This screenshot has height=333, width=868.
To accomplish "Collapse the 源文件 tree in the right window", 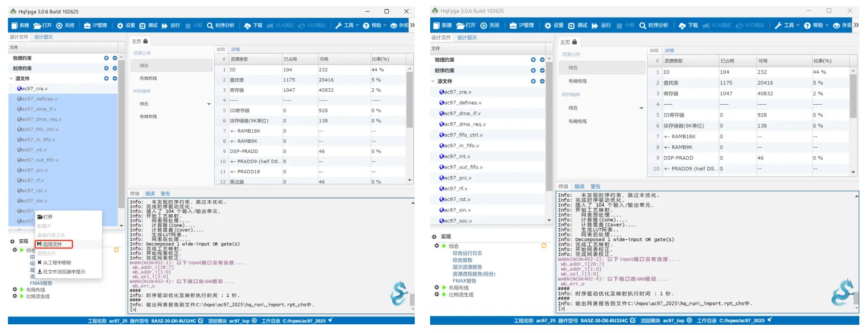I will [x=433, y=82].
